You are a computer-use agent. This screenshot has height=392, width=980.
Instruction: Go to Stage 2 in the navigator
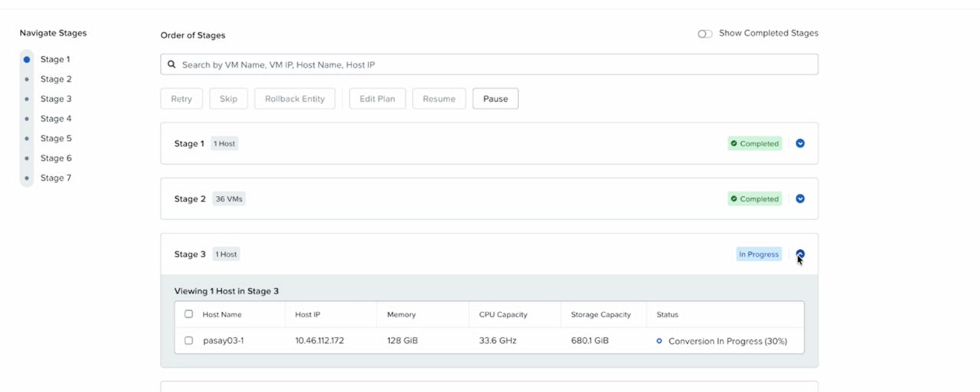[56, 80]
